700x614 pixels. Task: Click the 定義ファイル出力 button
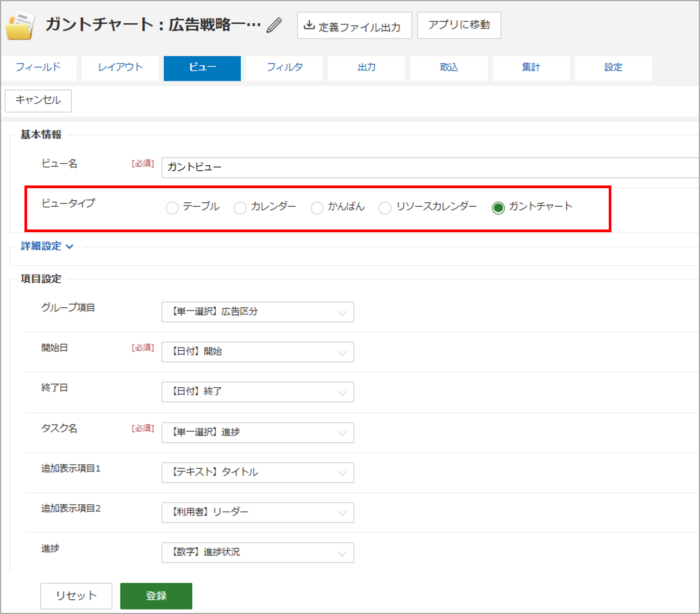(354, 26)
